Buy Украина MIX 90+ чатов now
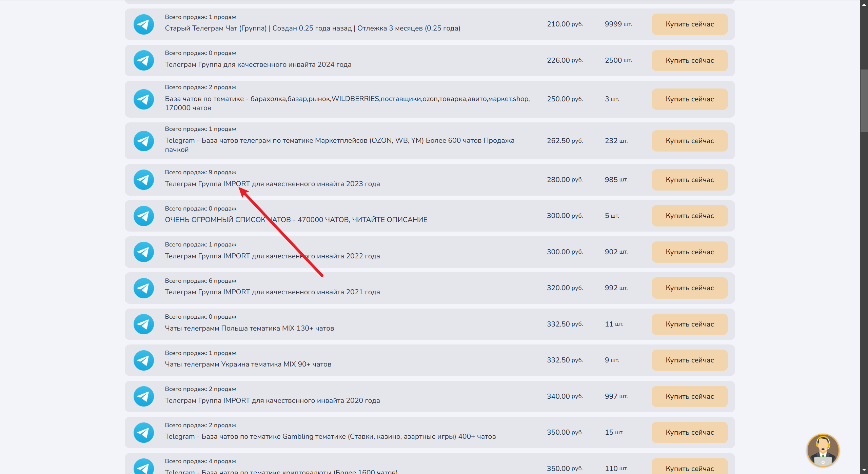Image resolution: width=868 pixels, height=474 pixels. pos(690,360)
